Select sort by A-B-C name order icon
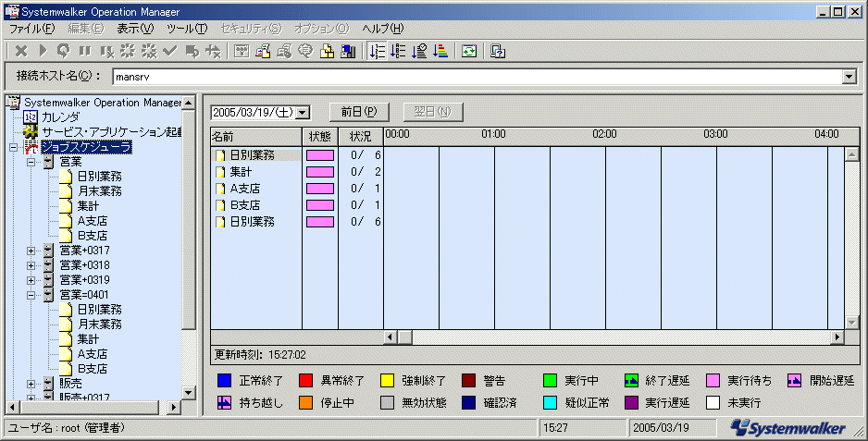Image resolution: width=868 pixels, height=441 pixels. pos(398,52)
